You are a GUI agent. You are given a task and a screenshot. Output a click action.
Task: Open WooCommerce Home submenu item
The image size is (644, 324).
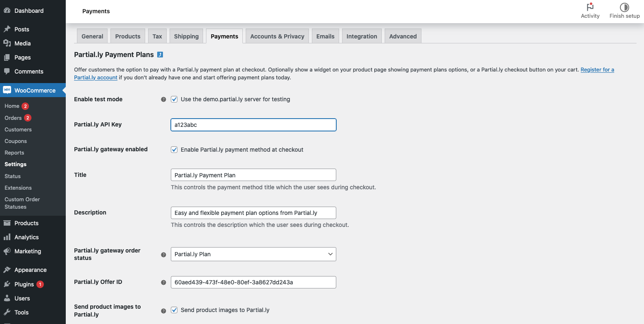click(12, 106)
